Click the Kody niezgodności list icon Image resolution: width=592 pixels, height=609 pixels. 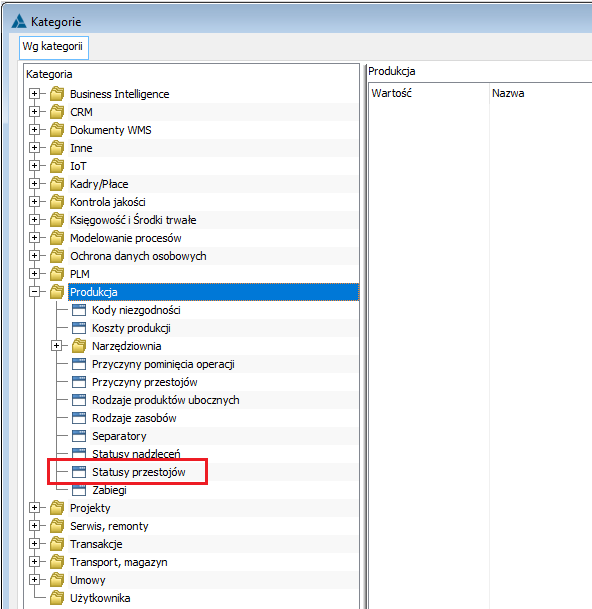(x=79, y=310)
